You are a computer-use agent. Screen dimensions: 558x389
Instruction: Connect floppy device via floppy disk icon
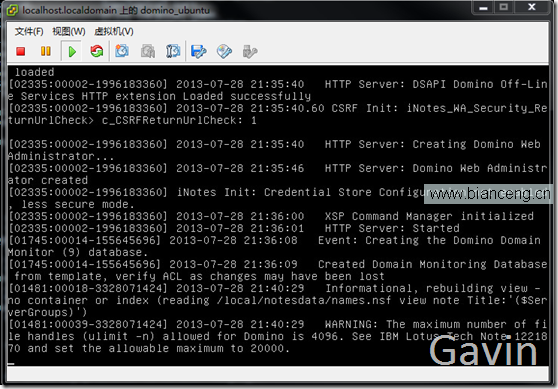coord(199,51)
